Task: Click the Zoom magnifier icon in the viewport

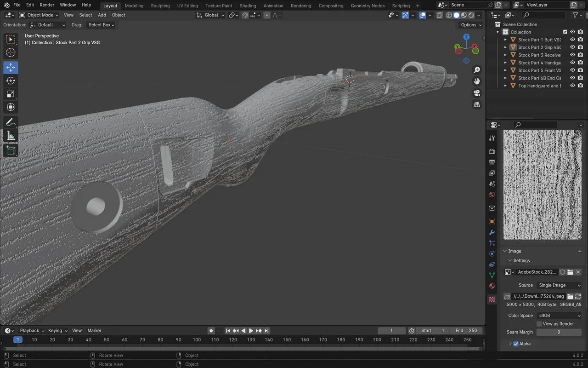Action: (476, 69)
